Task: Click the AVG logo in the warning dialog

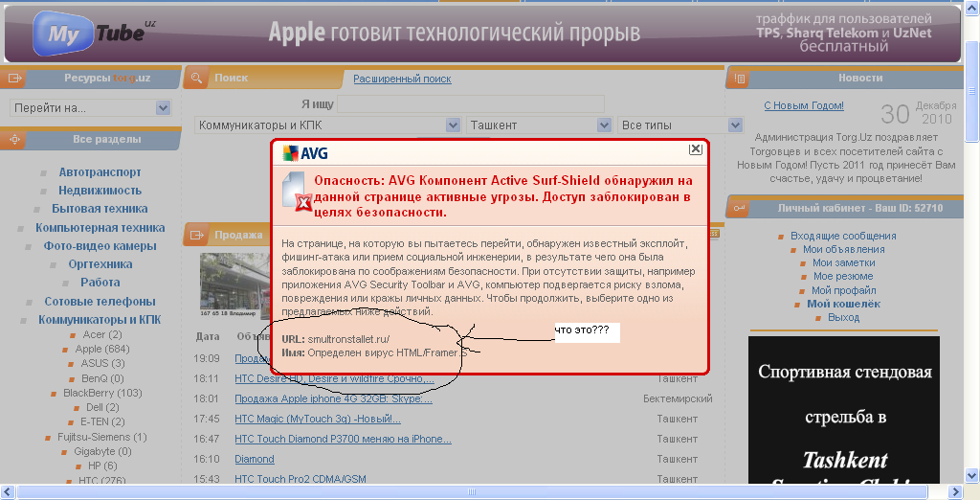Action: coord(305,153)
